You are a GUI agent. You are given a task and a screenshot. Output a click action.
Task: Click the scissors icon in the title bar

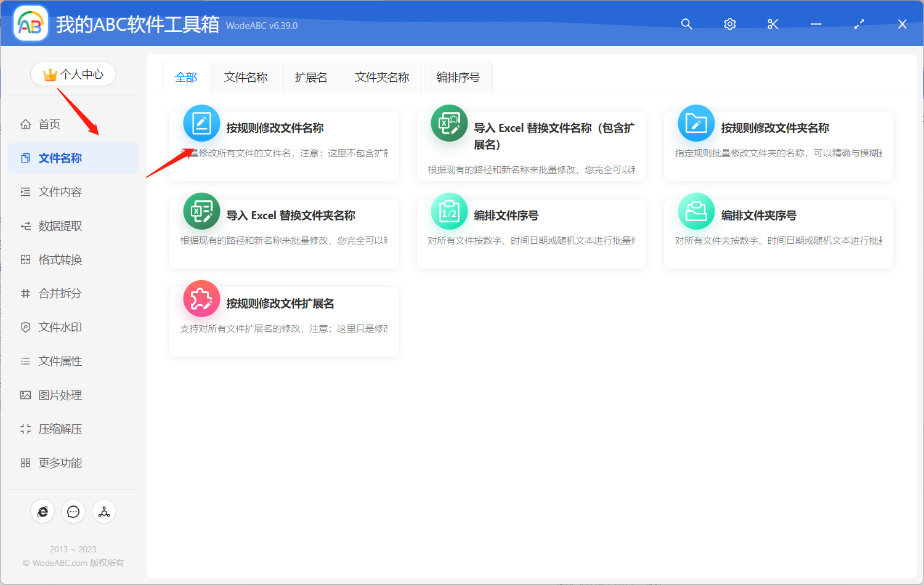[x=772, y=24]
